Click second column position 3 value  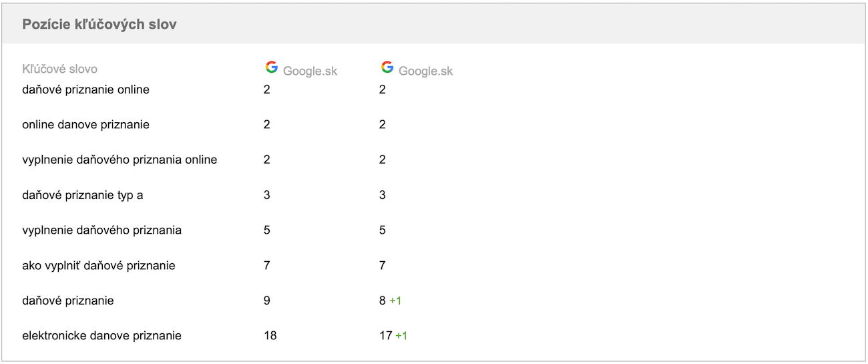[383, 195]
